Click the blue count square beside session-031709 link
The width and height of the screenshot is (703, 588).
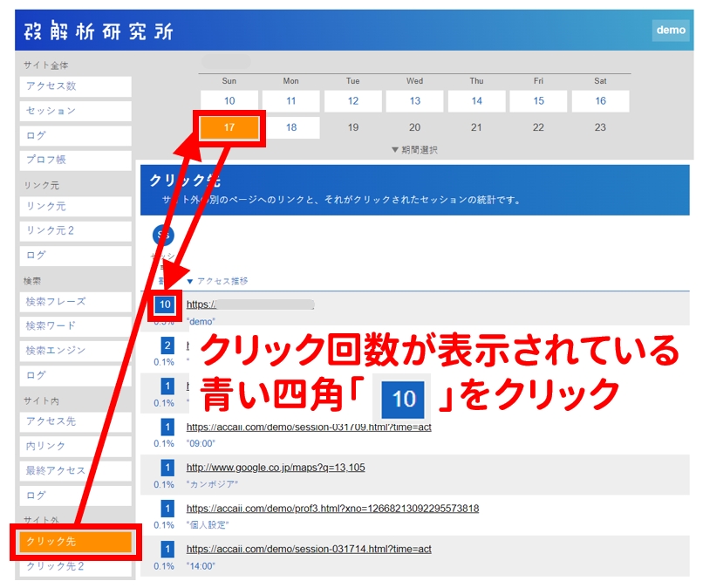pyautogui.click(x=167, y=427)
